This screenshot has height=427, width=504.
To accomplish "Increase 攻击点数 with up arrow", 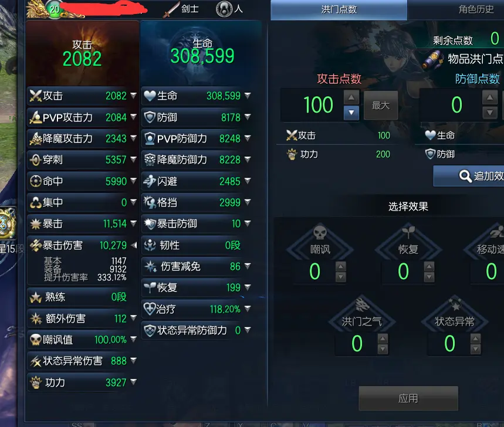I will click(x=351, y=97).
